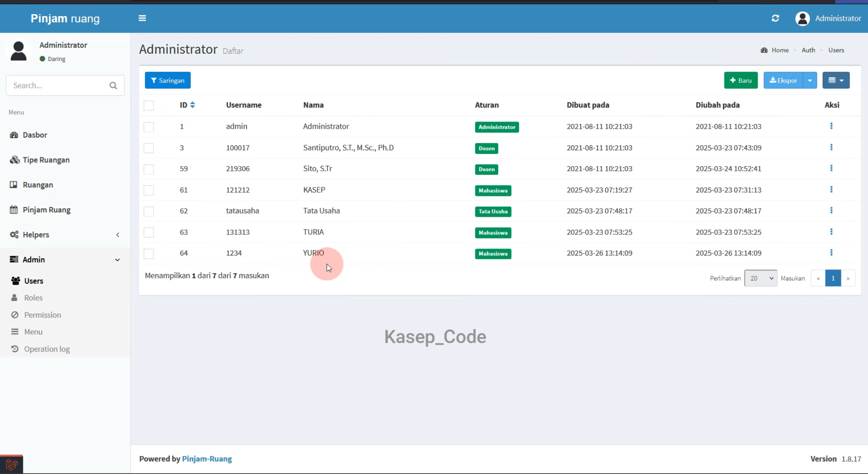Click the Ekspor button
The width and height of the screenshot is (868, 474).
tap(783, 81)
